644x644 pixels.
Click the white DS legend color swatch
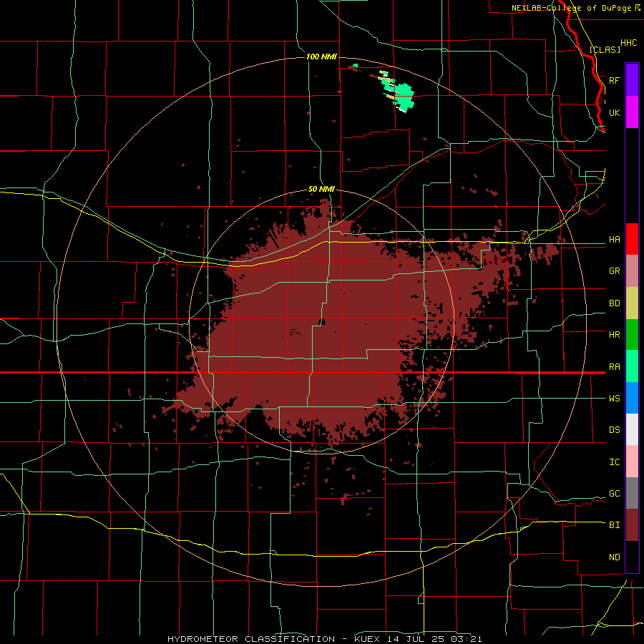(x=632, y=429)
